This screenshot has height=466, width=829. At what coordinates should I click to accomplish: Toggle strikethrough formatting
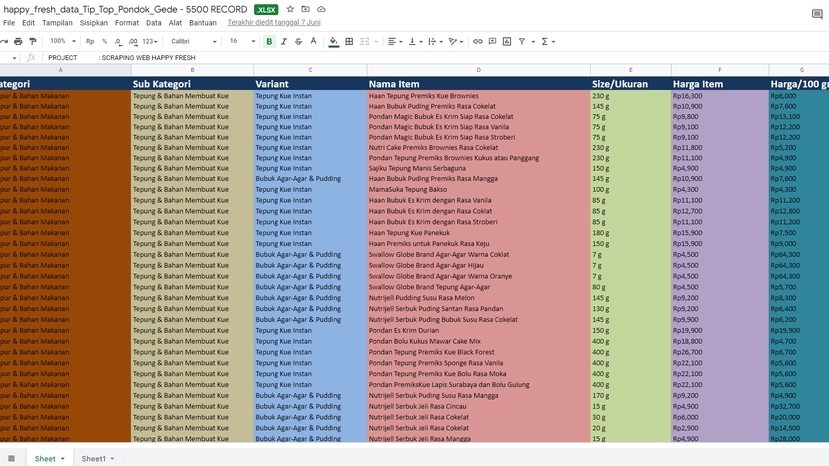[x=298, y=41]
